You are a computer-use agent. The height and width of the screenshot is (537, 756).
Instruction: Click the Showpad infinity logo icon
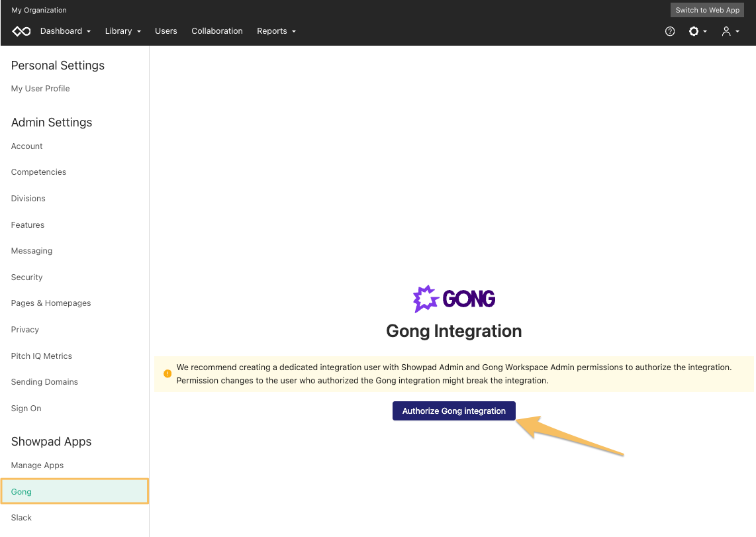coord(21,31)
